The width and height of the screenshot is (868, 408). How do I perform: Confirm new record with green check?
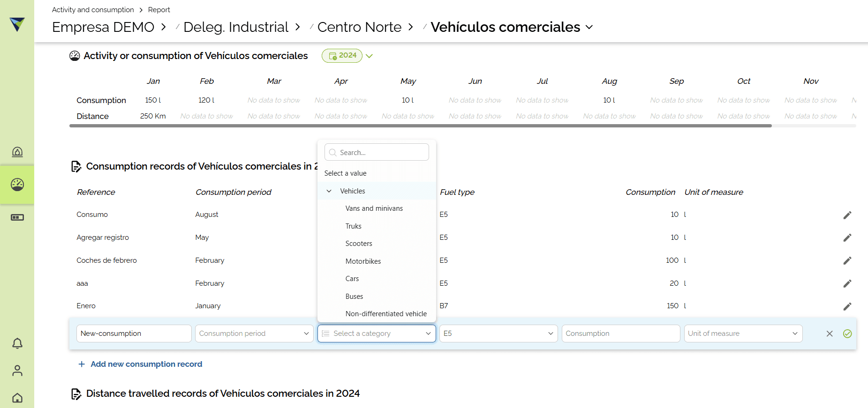[847, 334]
